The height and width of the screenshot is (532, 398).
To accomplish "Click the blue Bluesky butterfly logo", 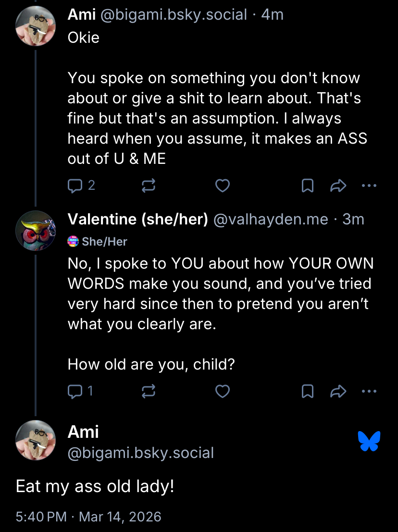I will pos(369,441).
